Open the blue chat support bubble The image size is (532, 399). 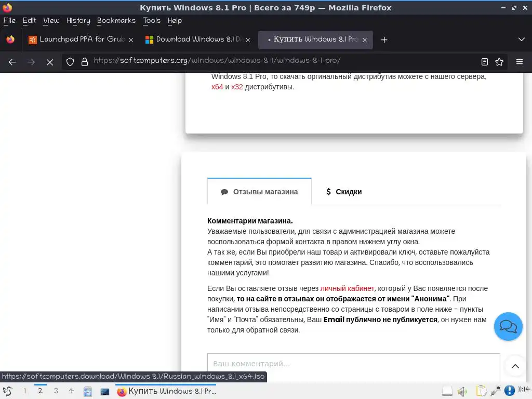[508, 326]
